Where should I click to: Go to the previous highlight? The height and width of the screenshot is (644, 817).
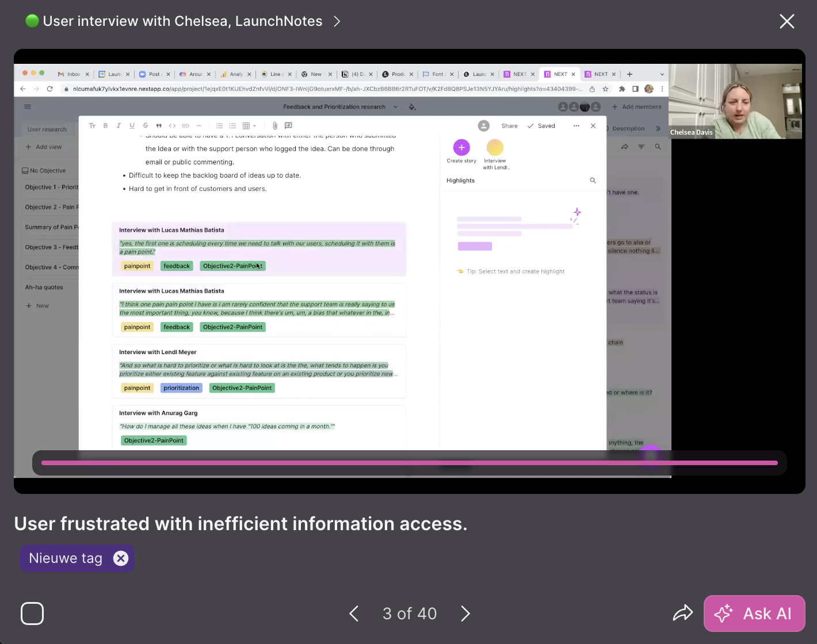click(x=354, y=614)
